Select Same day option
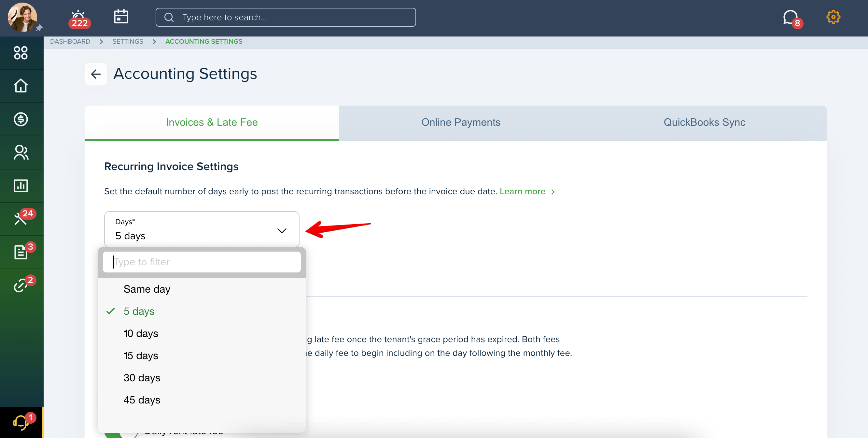Screen dimensions: 868x438 tap(202, 289)
